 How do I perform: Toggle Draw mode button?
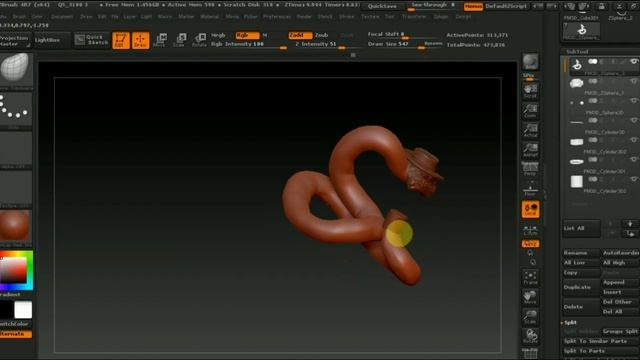(x=140, y=40)
